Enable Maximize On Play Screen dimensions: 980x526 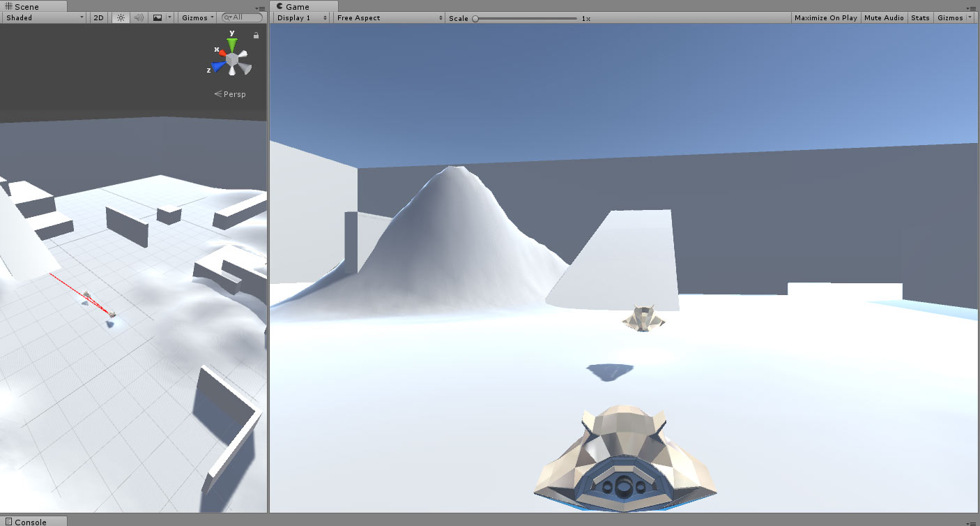tap(825, 17)
